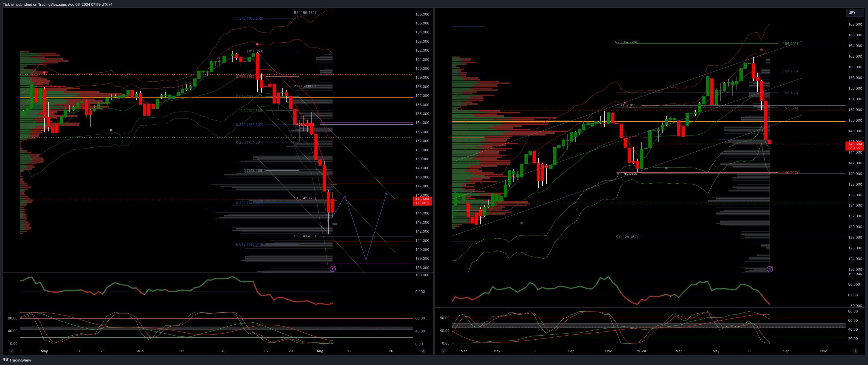Click the S1 (145.721) pivot label

305,198
